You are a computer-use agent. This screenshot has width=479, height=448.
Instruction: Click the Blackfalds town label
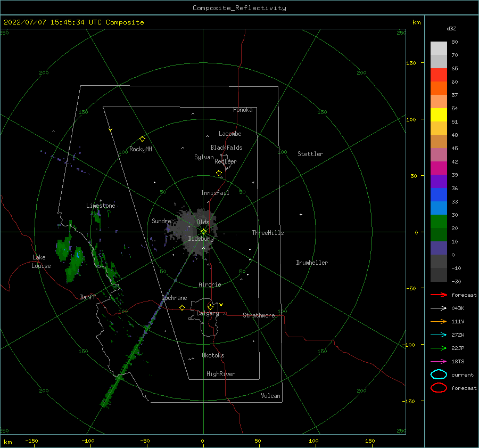click(226, 148)
